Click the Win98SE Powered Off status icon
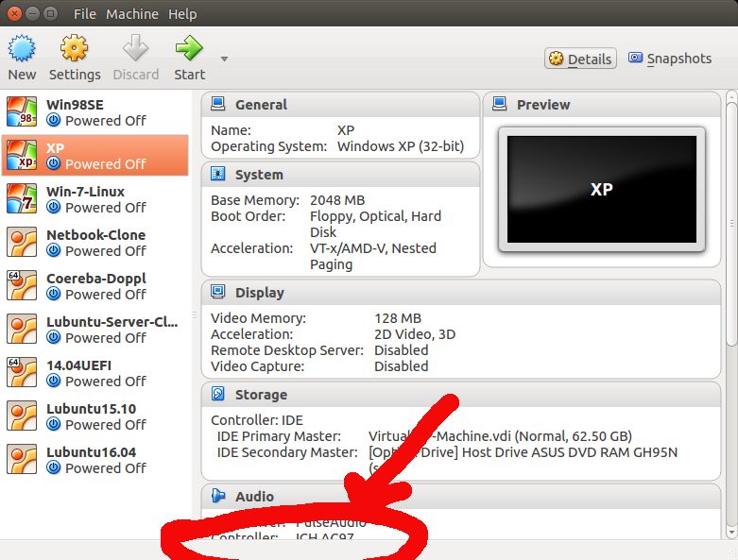The image size is (738, 560). pyautogui.click(x=54, y=120)
